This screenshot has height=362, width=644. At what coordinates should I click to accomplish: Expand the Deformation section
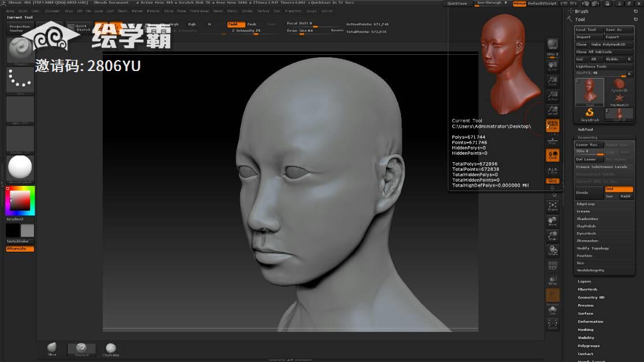(590, 322)
